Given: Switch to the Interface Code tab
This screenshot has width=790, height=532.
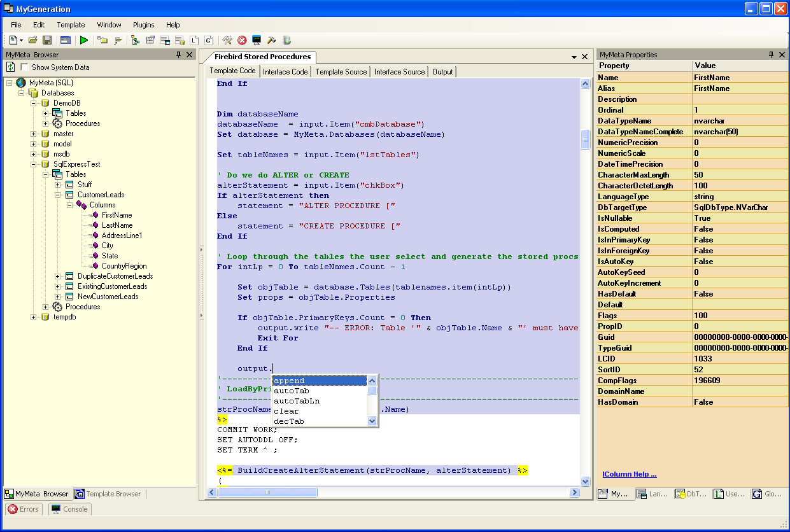Looking at the screenshot, I should 285,72.
